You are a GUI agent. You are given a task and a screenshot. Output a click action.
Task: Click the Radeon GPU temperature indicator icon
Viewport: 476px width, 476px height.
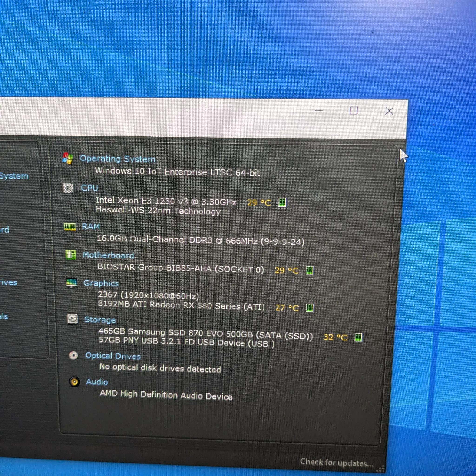[310, 308]
